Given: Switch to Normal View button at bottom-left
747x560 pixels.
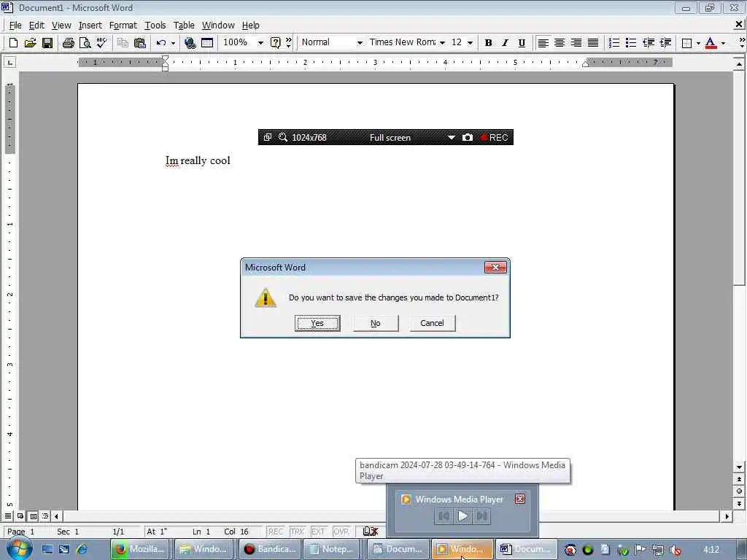Looking at the screenshot, I should pyautogui.click(x=8, y=516).
